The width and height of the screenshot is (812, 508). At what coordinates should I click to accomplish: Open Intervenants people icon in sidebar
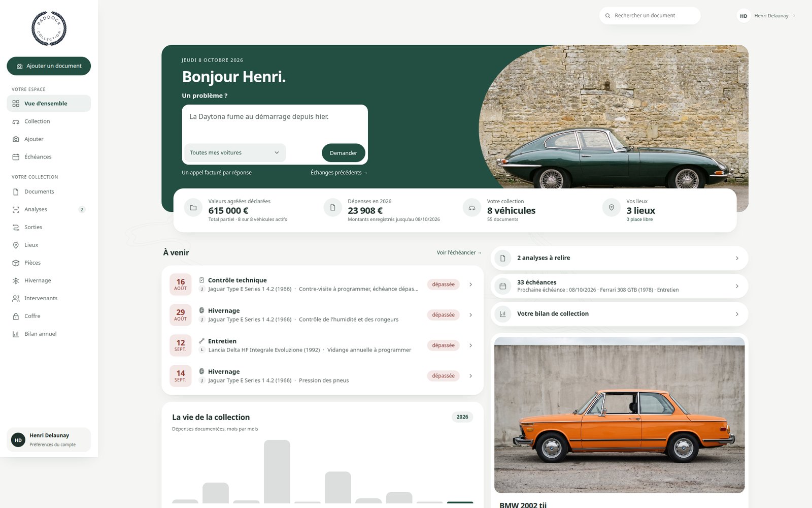click(x=16, y=298)
